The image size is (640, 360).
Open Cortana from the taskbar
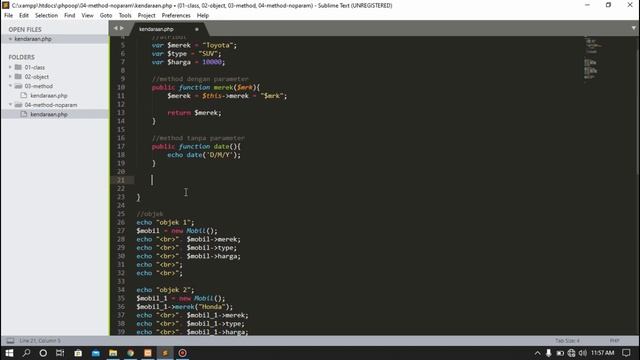[43, 353]
